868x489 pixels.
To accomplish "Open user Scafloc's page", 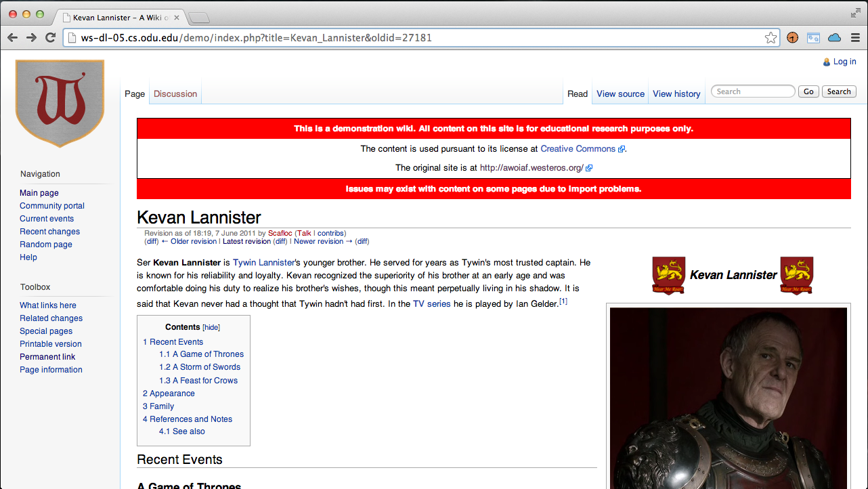I will [280, 233].
